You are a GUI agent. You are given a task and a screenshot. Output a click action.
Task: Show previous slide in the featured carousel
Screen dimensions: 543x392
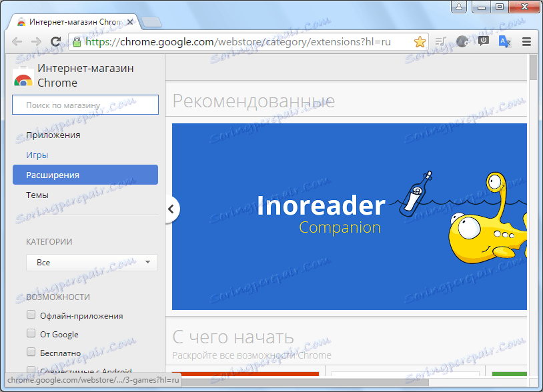point(171,209)
